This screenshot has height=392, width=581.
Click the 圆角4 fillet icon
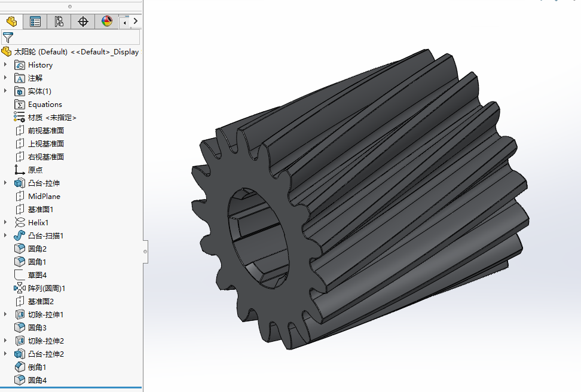click(x=20, y=380)
